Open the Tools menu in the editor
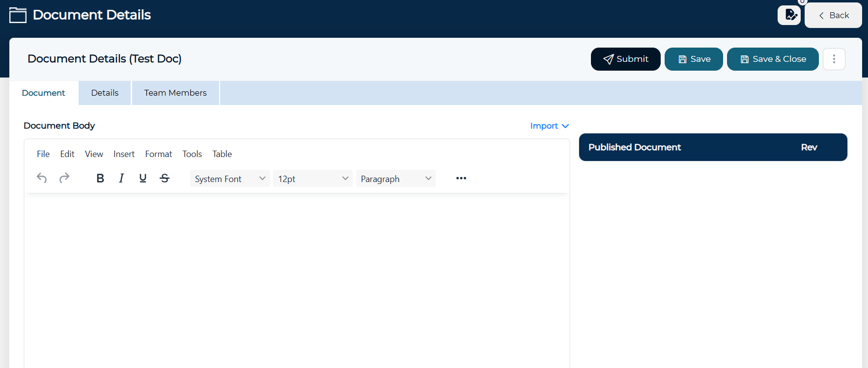The image size is (868, 368). coord(192,154)
